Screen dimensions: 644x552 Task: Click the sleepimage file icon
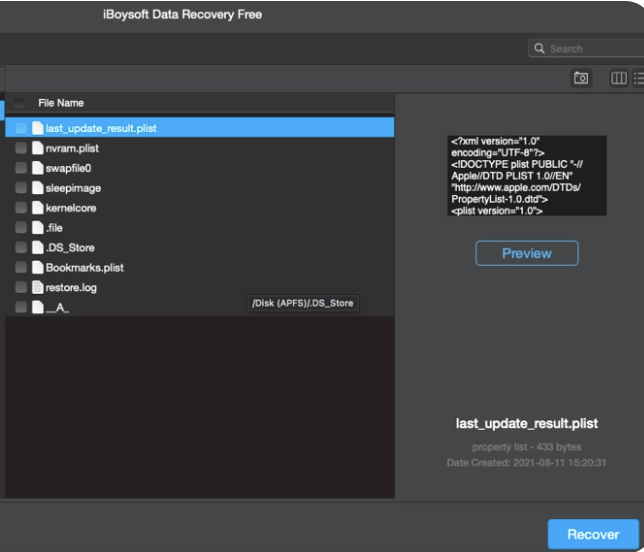pyautogui.click(x=38, y=188)
